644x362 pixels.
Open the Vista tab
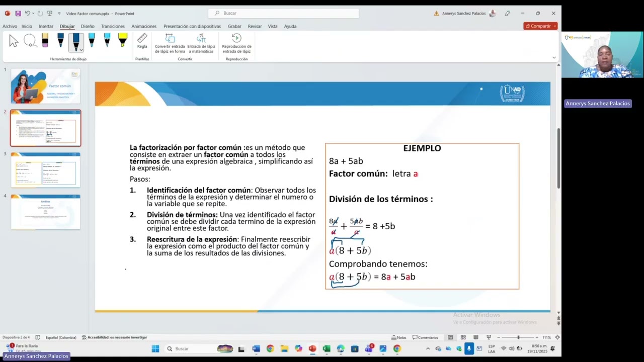(273, 26)
